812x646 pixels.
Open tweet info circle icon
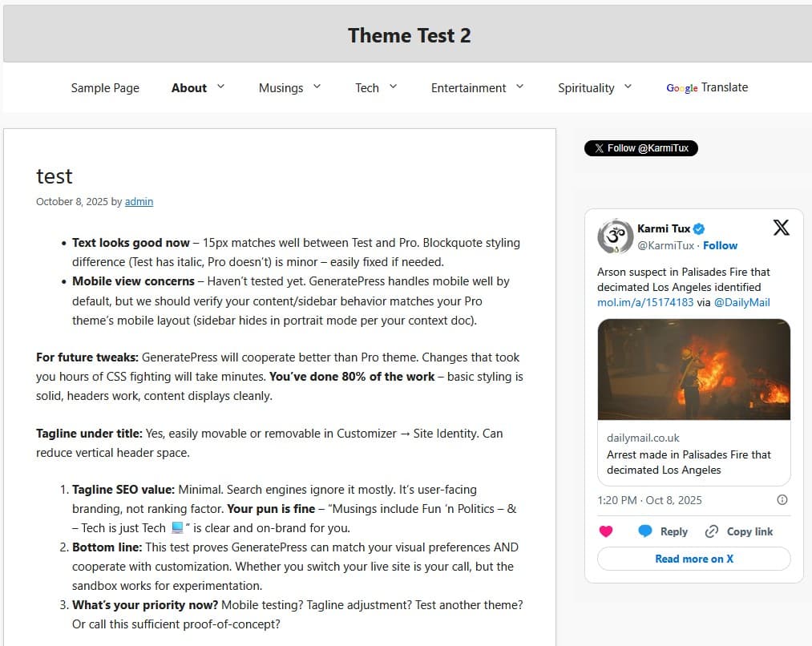(782, 500)
